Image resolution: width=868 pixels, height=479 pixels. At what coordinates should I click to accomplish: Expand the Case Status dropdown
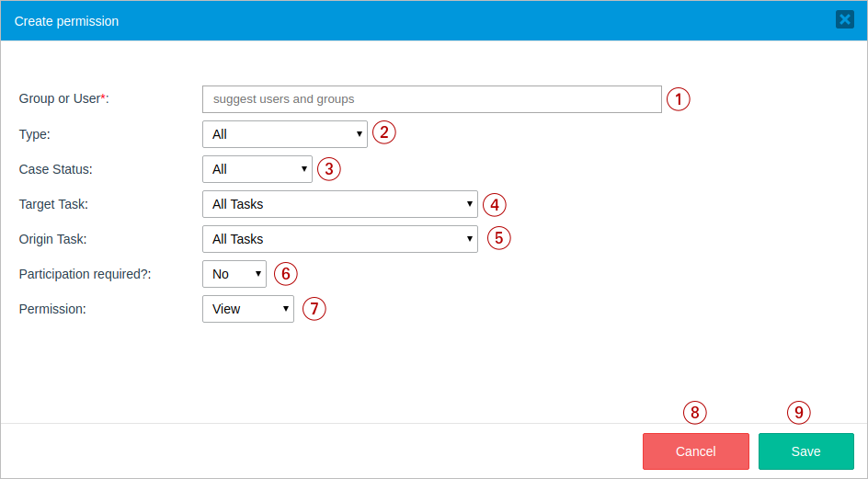(x=257, y=169)
